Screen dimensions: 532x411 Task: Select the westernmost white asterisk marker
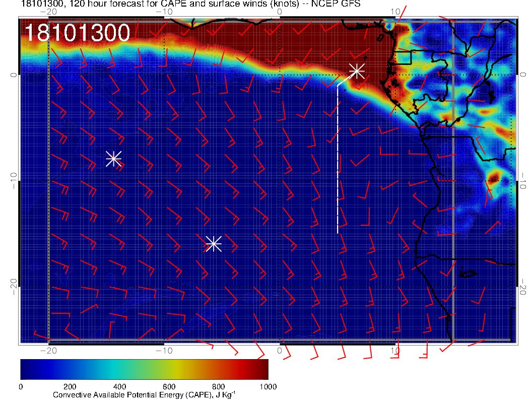pos(113,159)
